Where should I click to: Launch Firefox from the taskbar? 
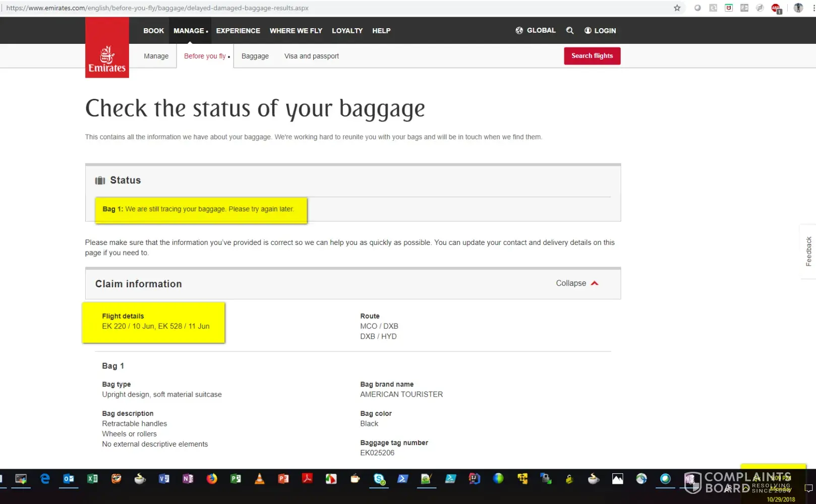(x=212, y=479)
